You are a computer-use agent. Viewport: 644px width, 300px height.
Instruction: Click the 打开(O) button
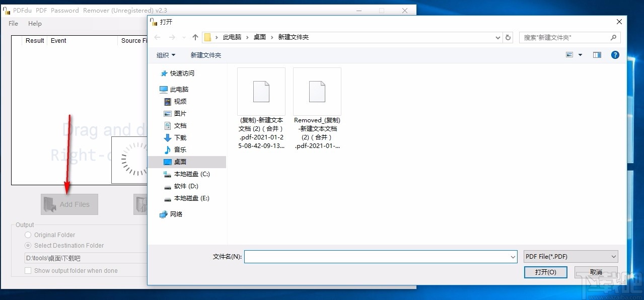point(545,272)
